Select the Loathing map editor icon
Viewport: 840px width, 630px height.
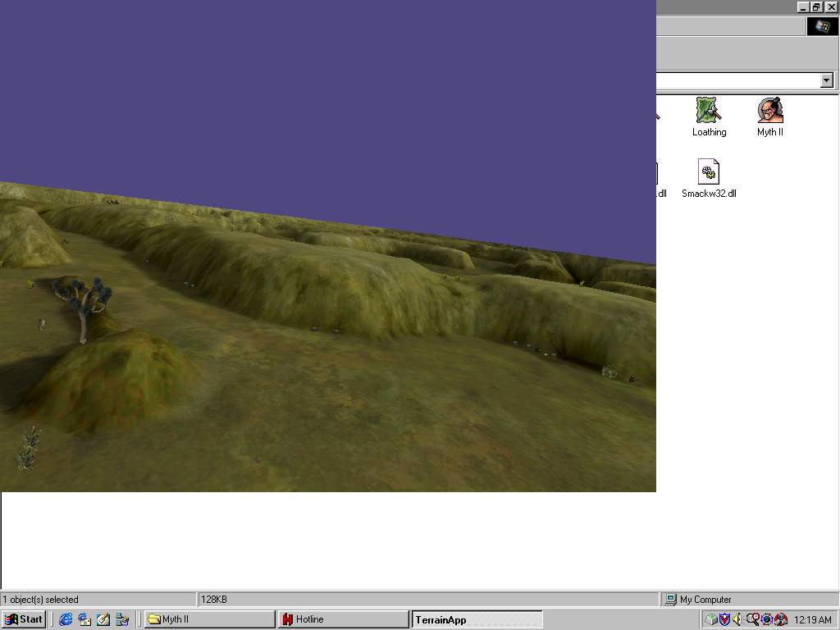click(x=708, y=112)
